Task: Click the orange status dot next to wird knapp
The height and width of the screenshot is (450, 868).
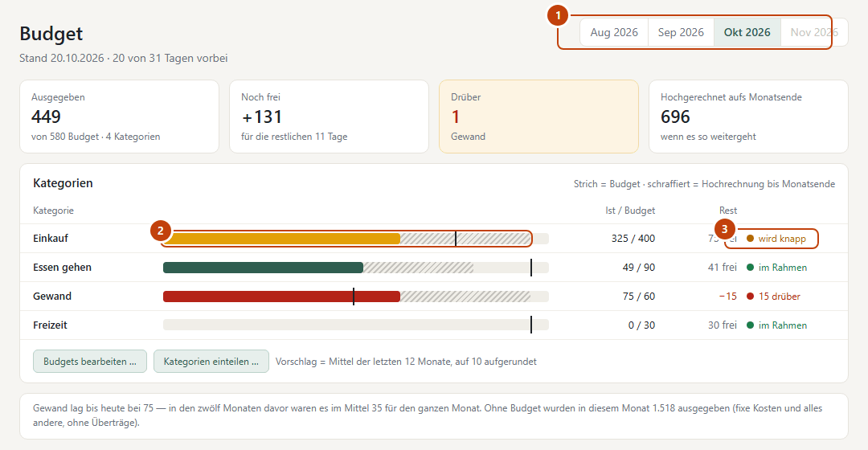Action: [750, 239]
